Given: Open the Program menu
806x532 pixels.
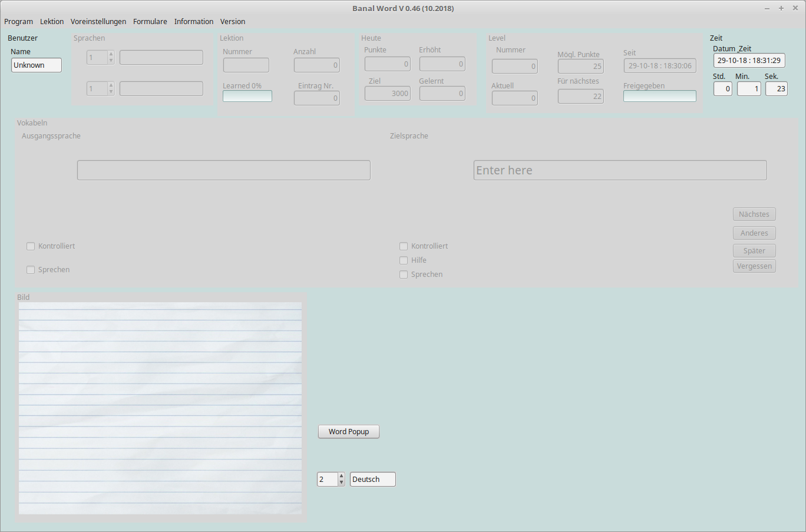Looking at the screenshot, I should 18,22.
